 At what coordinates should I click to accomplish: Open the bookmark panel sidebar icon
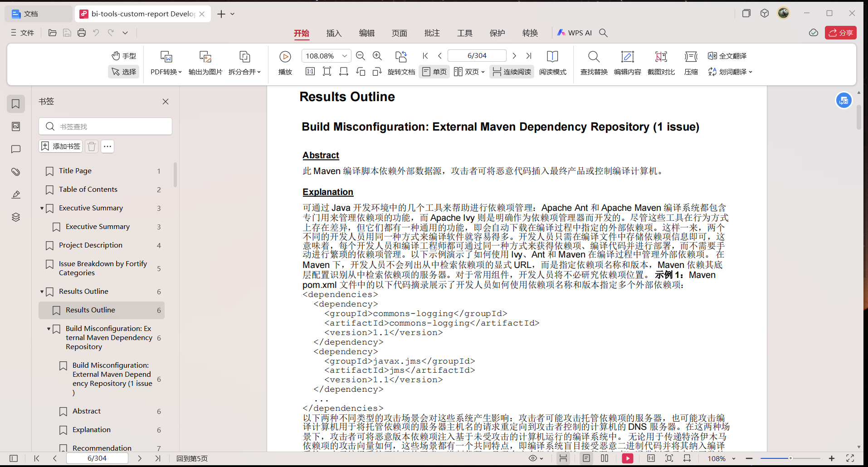tap(16, 104)
